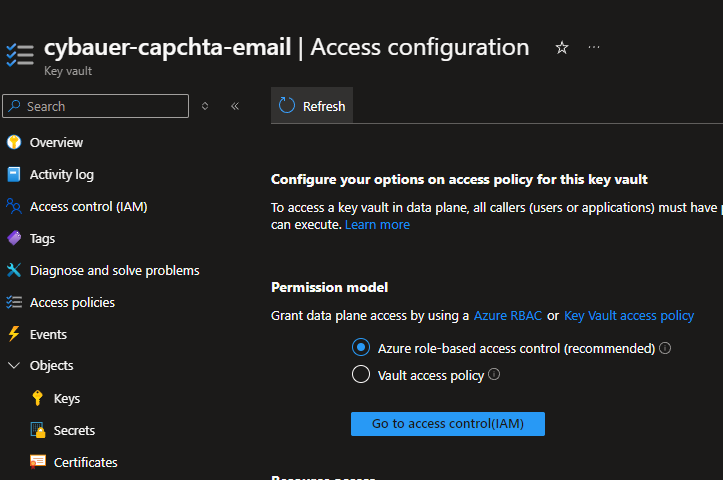Click the Refresh toolbar button label
Screen dimensions: 723x480
324,107
